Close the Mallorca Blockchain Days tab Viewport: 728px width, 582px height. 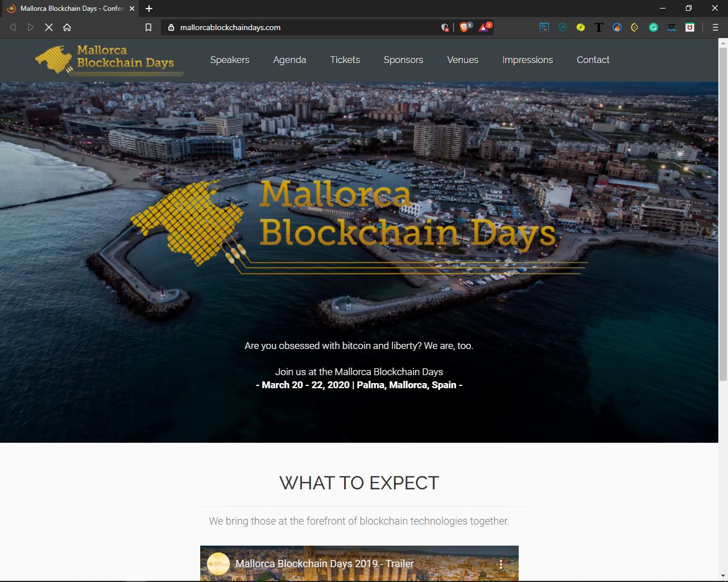[x=132, y=9]
